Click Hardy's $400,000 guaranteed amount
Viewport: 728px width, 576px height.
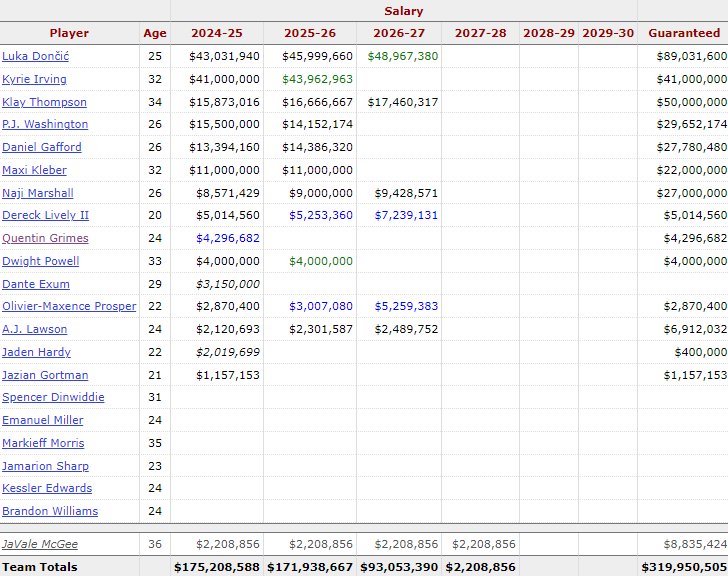tap(701, 352)
